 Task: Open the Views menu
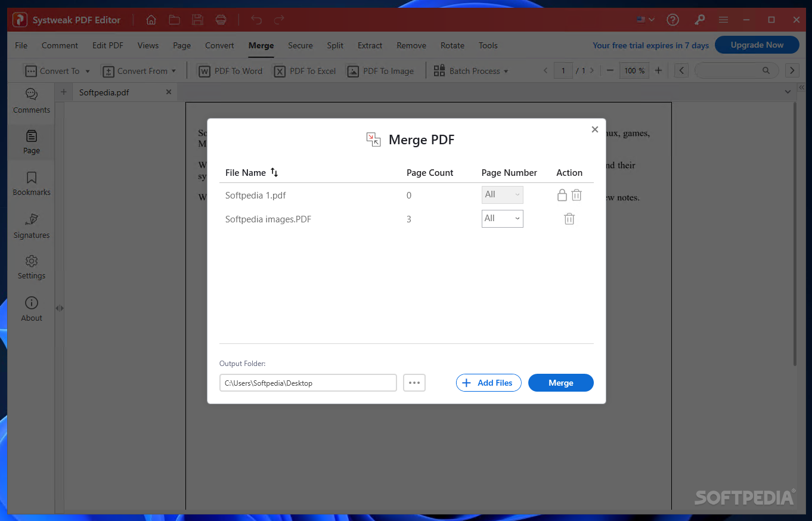pos(148,45)
